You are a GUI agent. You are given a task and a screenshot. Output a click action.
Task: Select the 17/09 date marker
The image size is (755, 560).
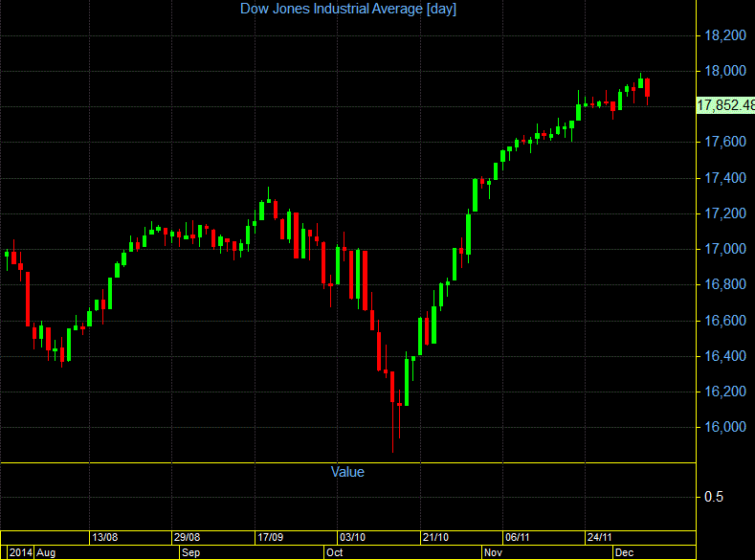pyautogui.click(x=270, y=537)
